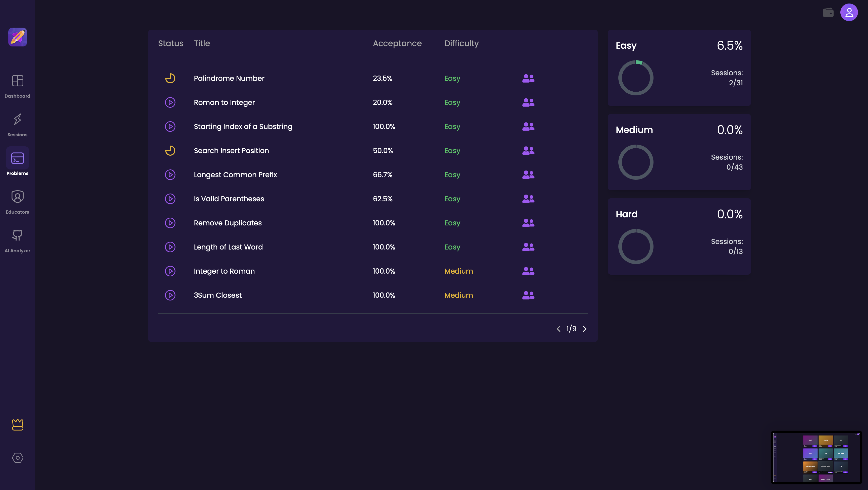The height and width of the screenshot is (490, 868).
Task: Go to previous problems page
Action: coord(559,329)
